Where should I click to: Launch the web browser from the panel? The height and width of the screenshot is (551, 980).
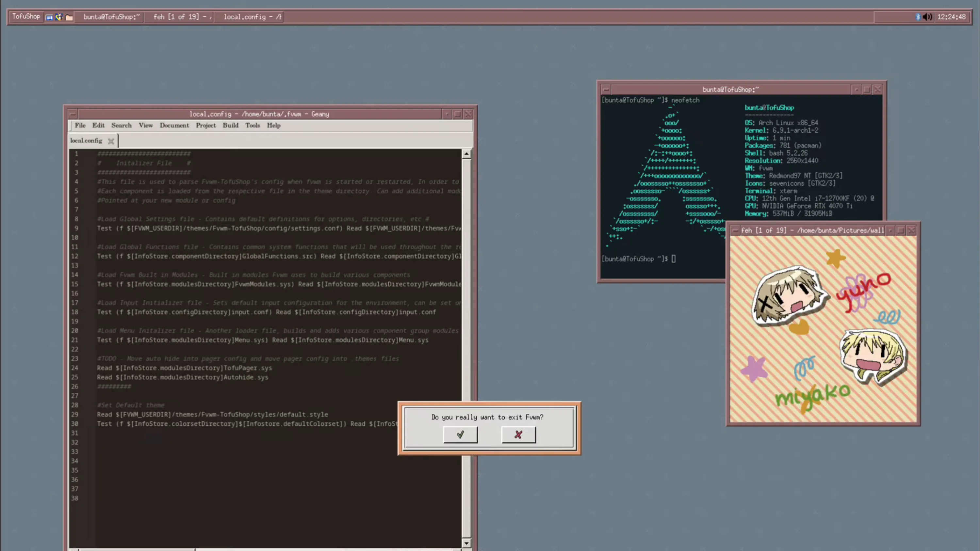pos(59,17)
